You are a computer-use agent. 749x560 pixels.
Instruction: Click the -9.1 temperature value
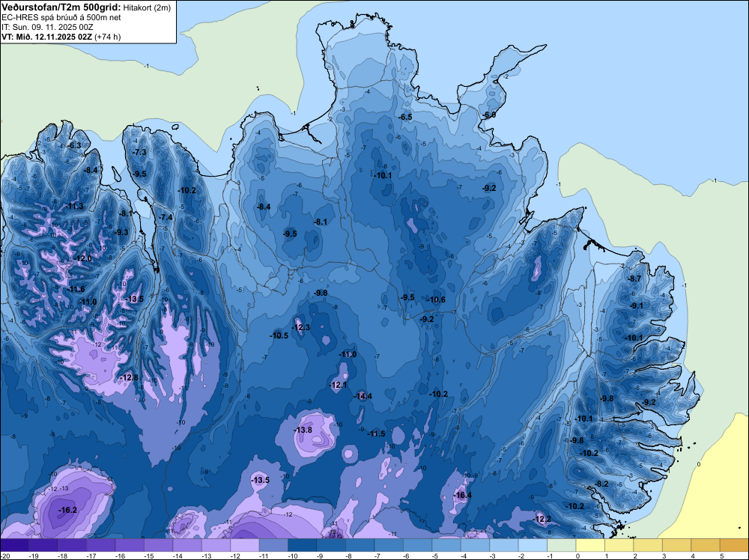(636, 306)
